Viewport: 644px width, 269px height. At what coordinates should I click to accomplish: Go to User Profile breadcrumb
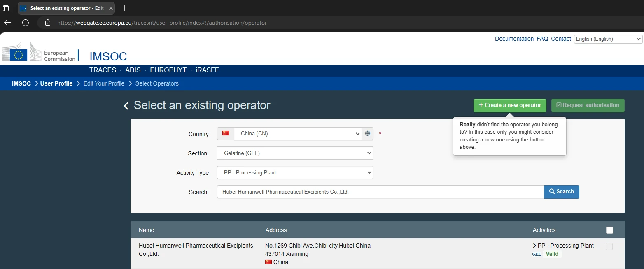[x=56, y=83]
